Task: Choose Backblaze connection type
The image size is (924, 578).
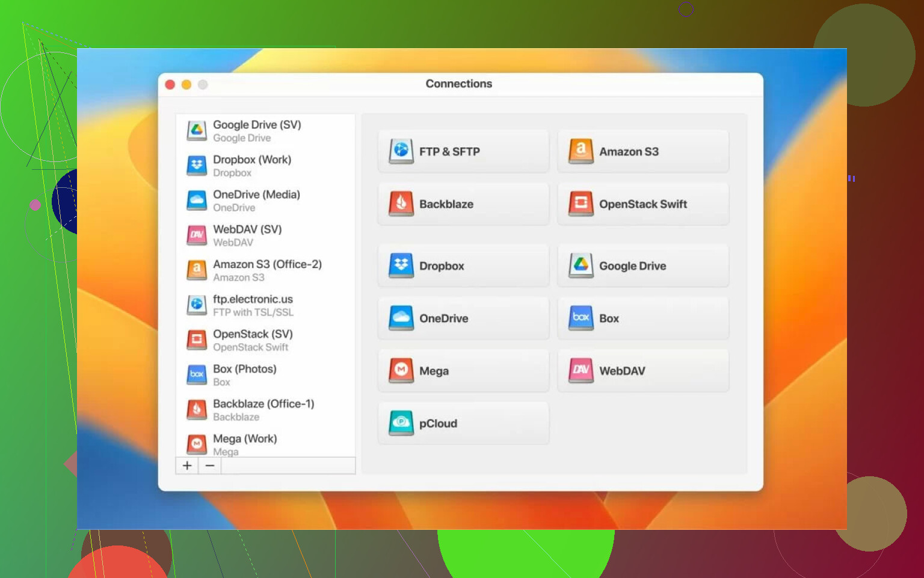Action: 463,204
